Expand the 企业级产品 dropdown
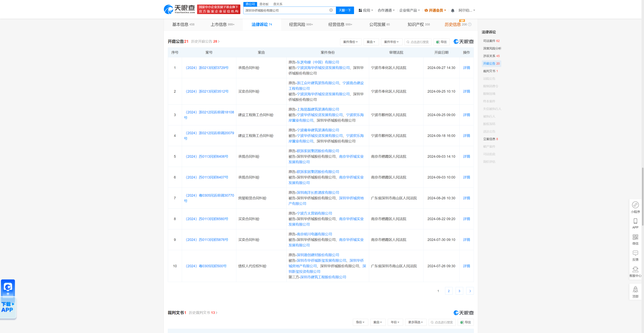The width and height of the screenshot is (644, 333). point(410,10)
